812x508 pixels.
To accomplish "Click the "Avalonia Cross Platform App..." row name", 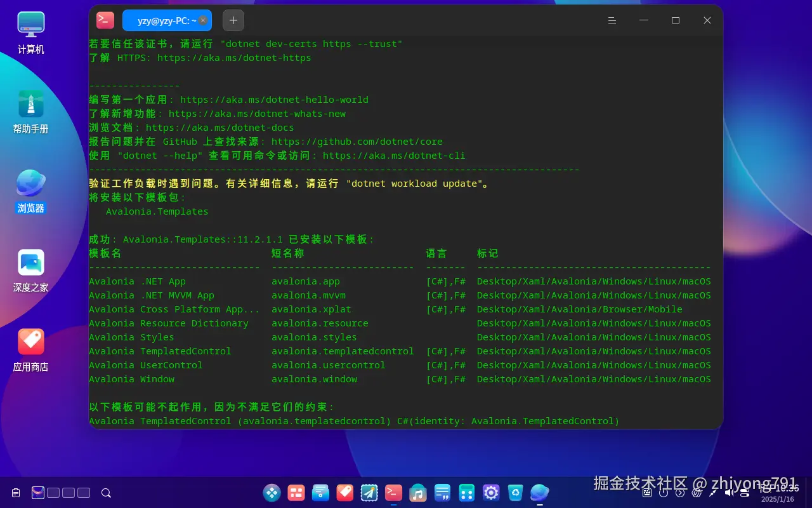I will [x=174, y=309].
